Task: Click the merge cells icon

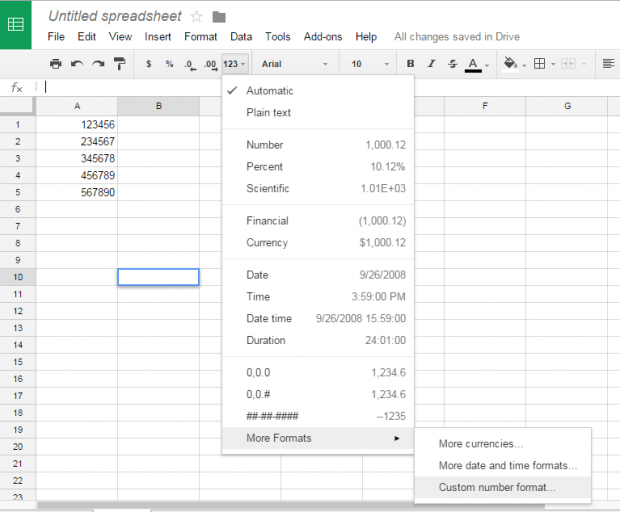Action: click(x=568, y=64)
